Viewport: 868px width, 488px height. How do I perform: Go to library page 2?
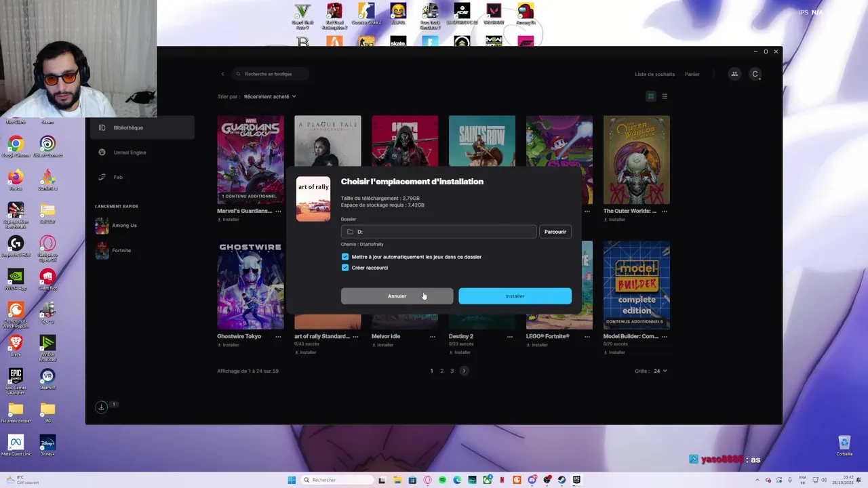[441, 371]
